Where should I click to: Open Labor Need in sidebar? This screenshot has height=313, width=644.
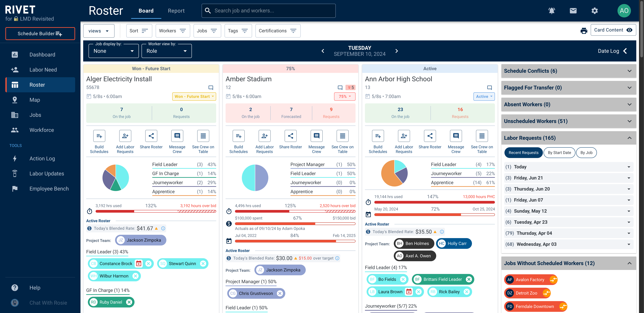coord(40,70)
